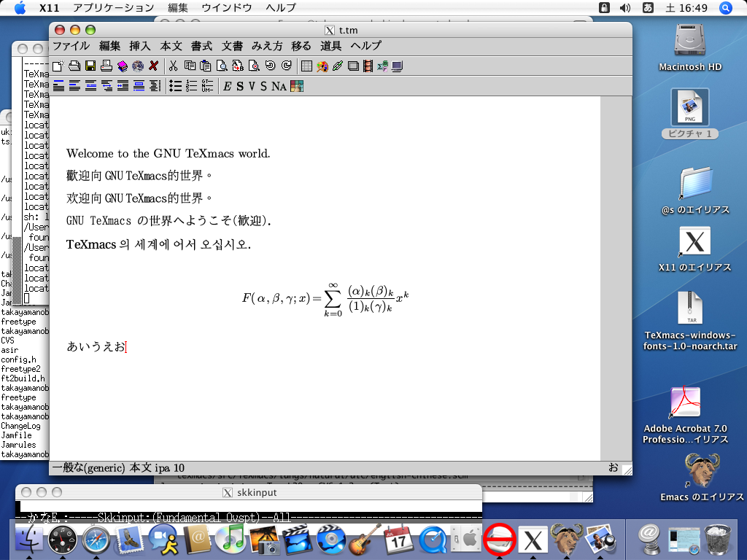
Task: Open the 道具 menu
Action: [330, 46]
